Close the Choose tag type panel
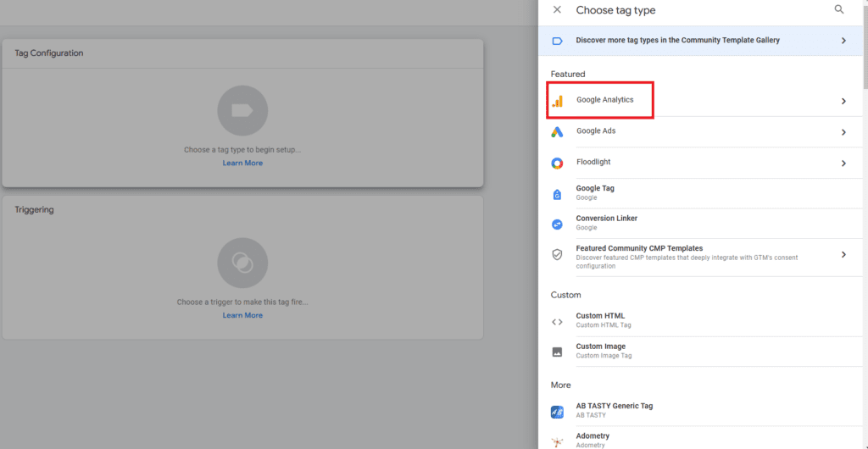The height and width of the screenshot is (449, 868). pyautogui.click(x=558, y=10)
